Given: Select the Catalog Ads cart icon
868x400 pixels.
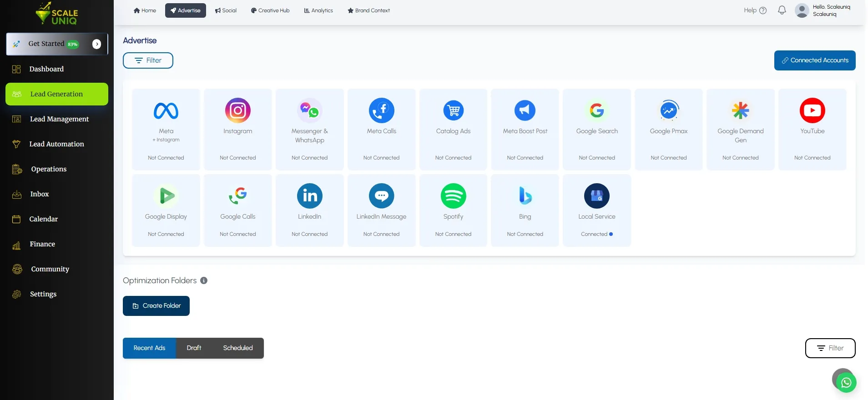Looking at the screenshot, I should [x=454, y=110].
